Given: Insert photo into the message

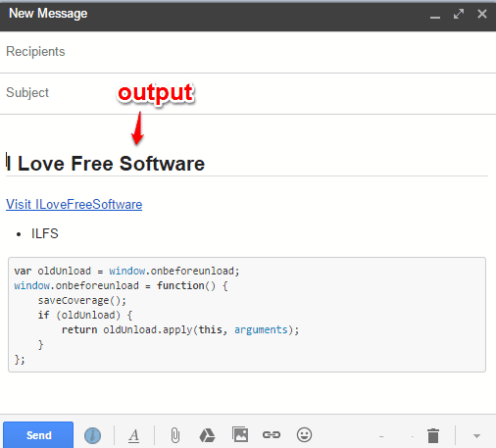Looking at the screenshot, I should click(x=240, y=434).
